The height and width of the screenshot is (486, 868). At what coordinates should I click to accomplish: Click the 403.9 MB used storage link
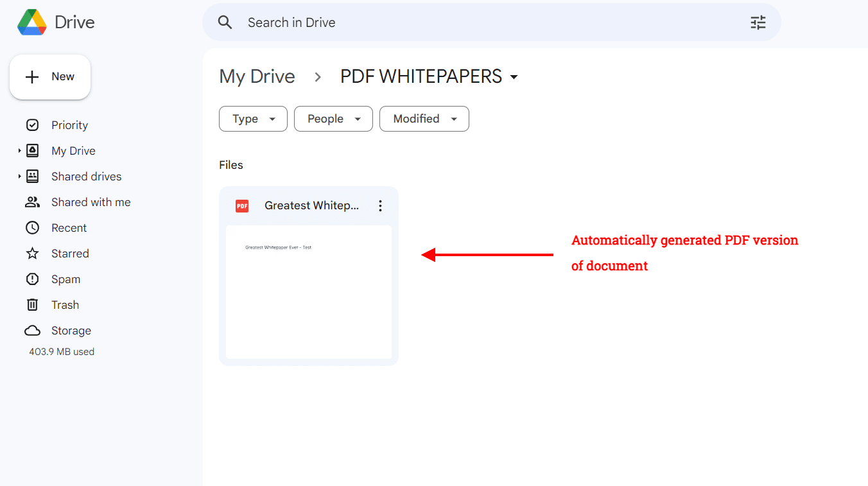[x=61, y=351]
